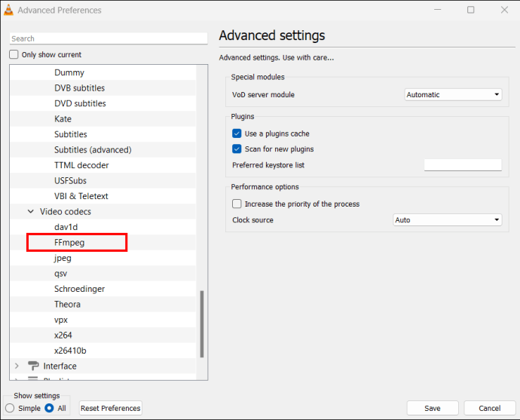Select the Interface paint roller icon
The height and width of the screenshot is (420, 520).
click(33, 366)
